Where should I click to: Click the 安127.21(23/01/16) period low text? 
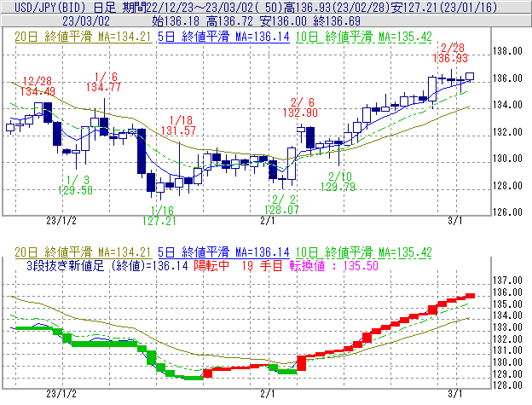point(444,7)
